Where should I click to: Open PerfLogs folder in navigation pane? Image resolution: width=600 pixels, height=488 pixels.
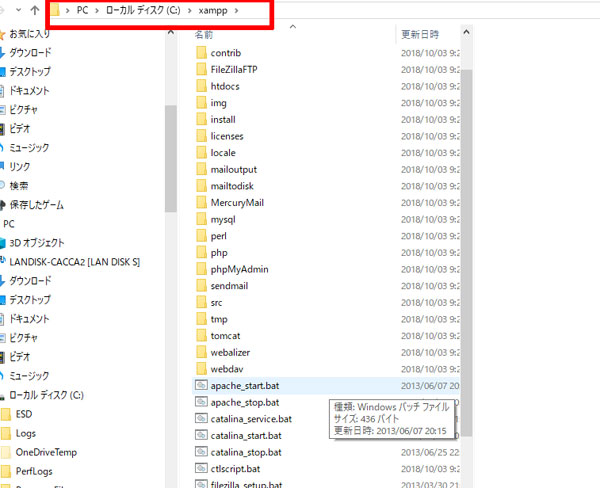click(x=34, y=471)
